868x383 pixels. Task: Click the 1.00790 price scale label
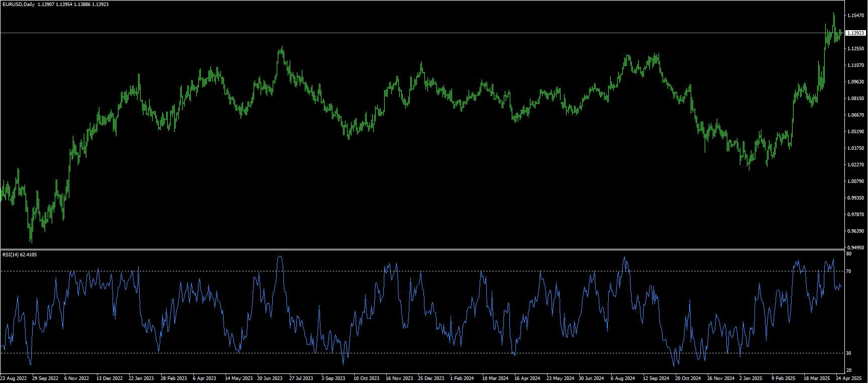(855, 181)
